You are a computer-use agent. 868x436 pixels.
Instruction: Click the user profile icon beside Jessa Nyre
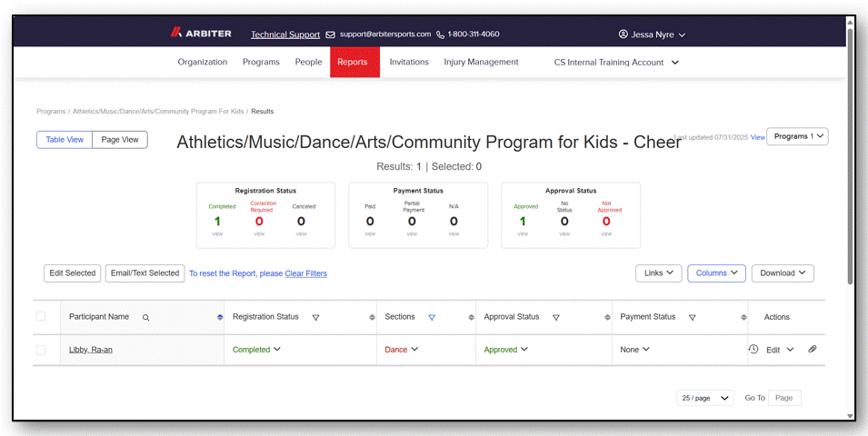(623, 35)
